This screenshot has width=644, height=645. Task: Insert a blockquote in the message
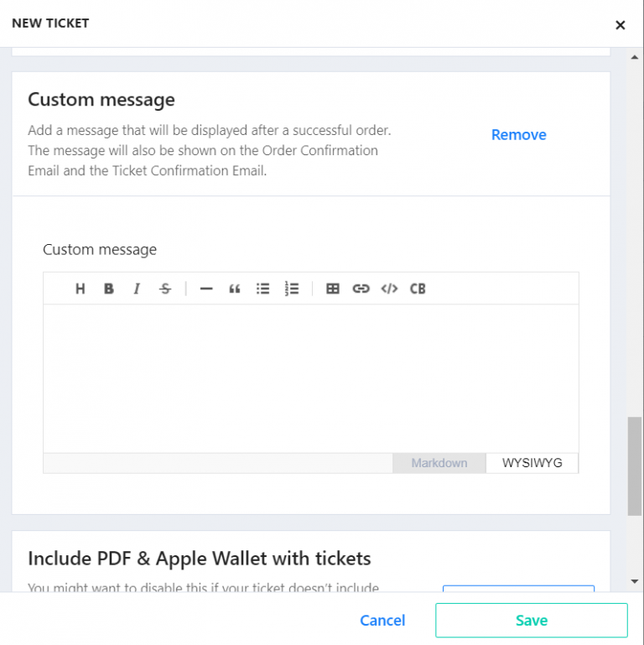click(235, 289)
